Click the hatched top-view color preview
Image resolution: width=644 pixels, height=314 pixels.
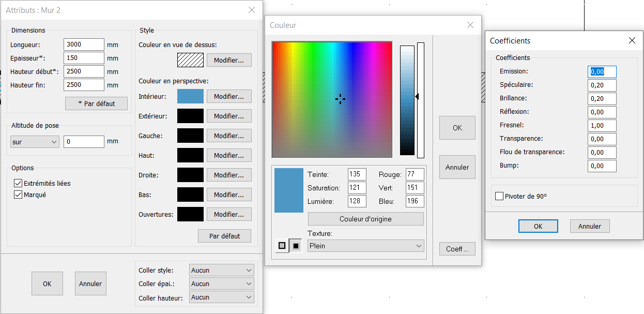190,60
